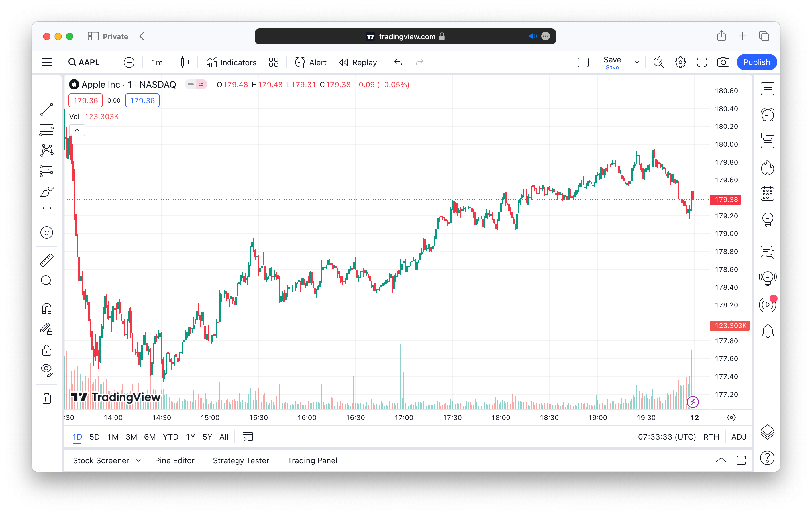Viewport: 812px width, 514px height.
Task: Toggle lock all drawing tools
Action: tap(46, 350)
